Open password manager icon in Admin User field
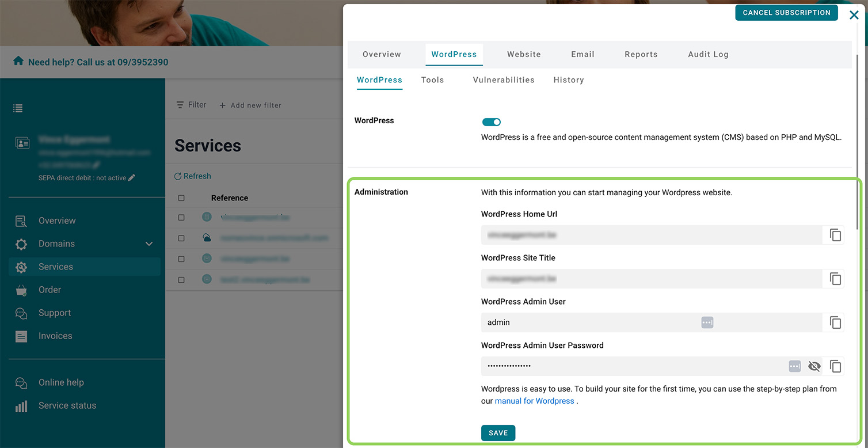 pos(707,322)
